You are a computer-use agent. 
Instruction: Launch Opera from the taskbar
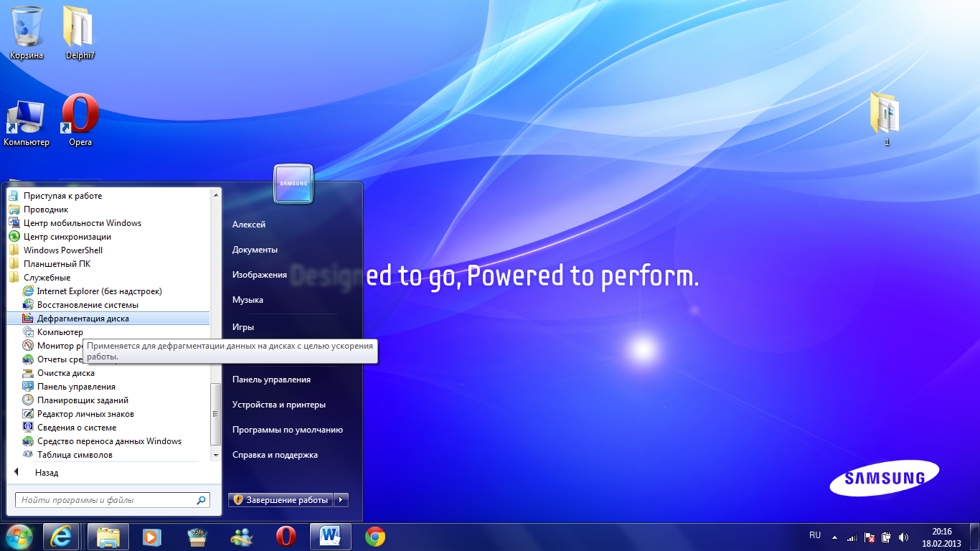point(286,537)
